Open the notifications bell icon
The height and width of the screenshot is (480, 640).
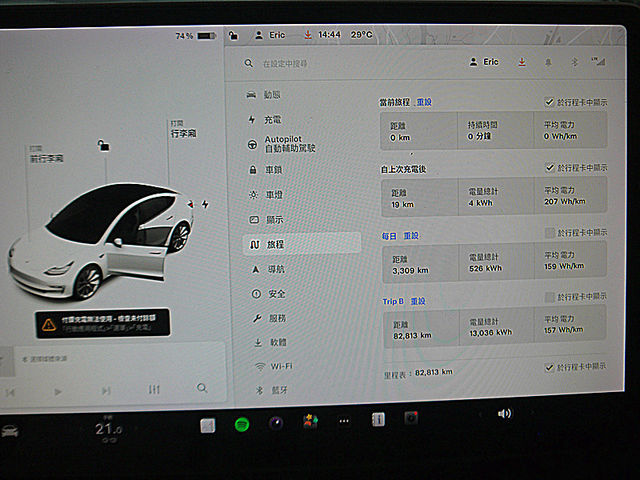click(548, 62)
